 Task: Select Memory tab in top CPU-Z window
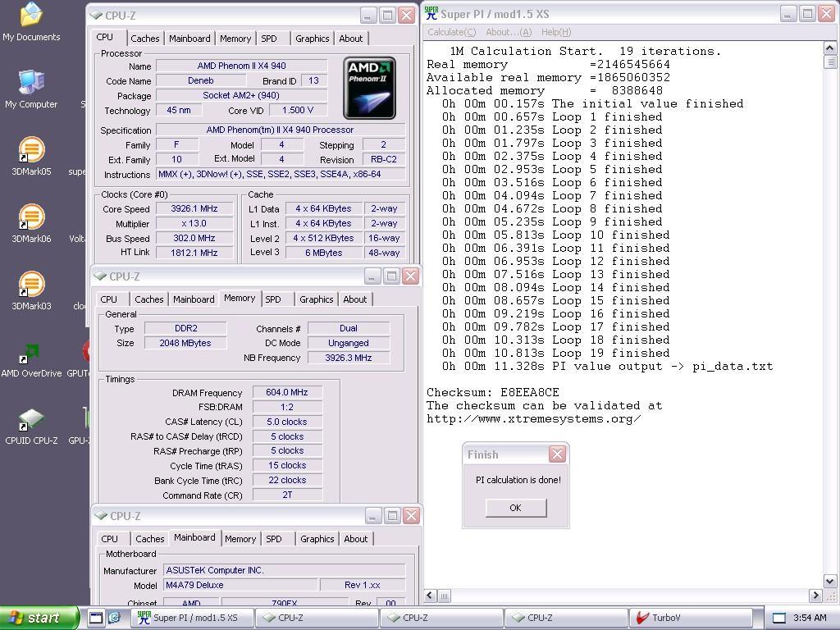point(235,39)
